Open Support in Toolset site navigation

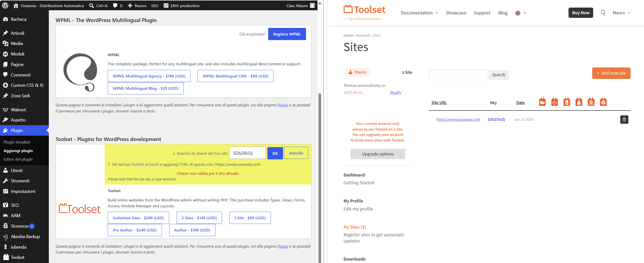(482, 13)
